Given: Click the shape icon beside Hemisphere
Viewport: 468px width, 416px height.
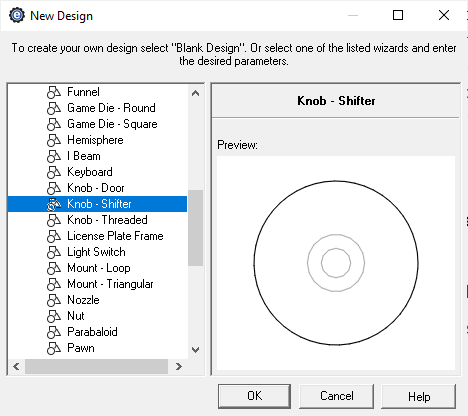Looking at the screenshot, I should 54,140.
